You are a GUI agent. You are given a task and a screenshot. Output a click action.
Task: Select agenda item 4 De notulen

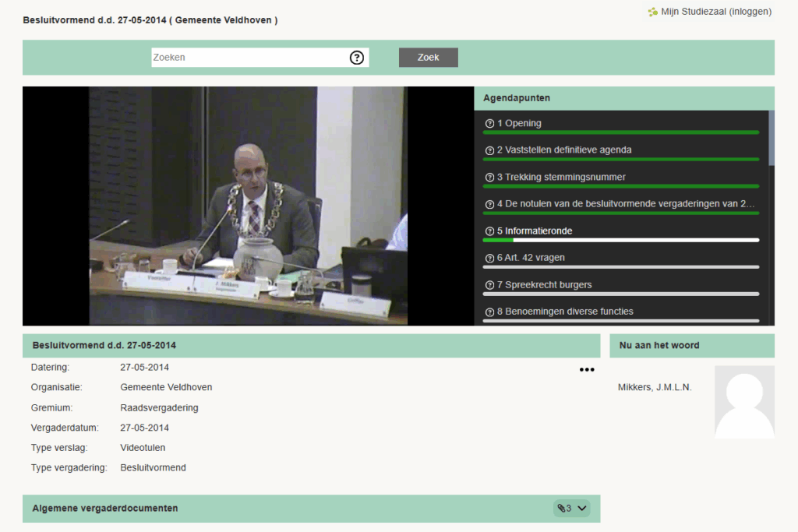click(x=625, y=204)
